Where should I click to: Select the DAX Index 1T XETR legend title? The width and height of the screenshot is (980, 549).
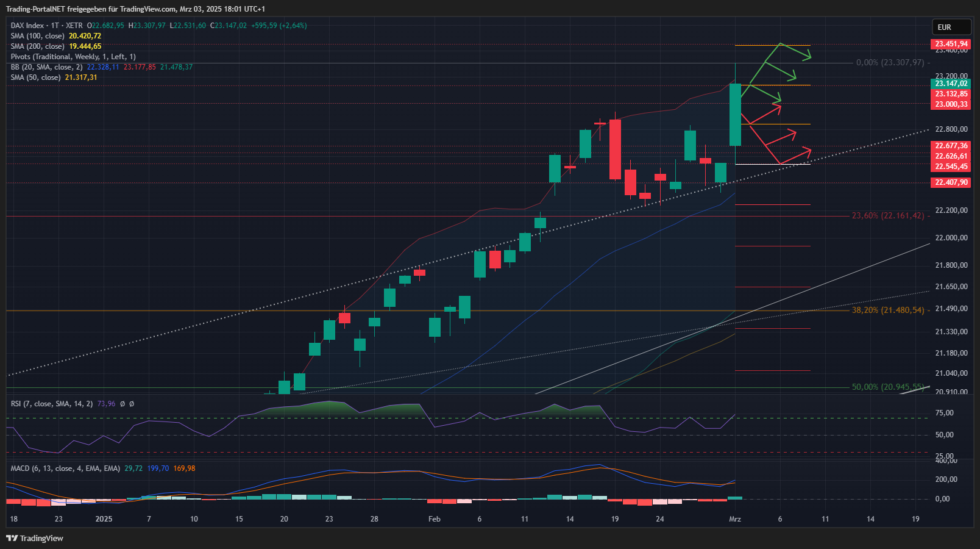[x=46, y=26]
